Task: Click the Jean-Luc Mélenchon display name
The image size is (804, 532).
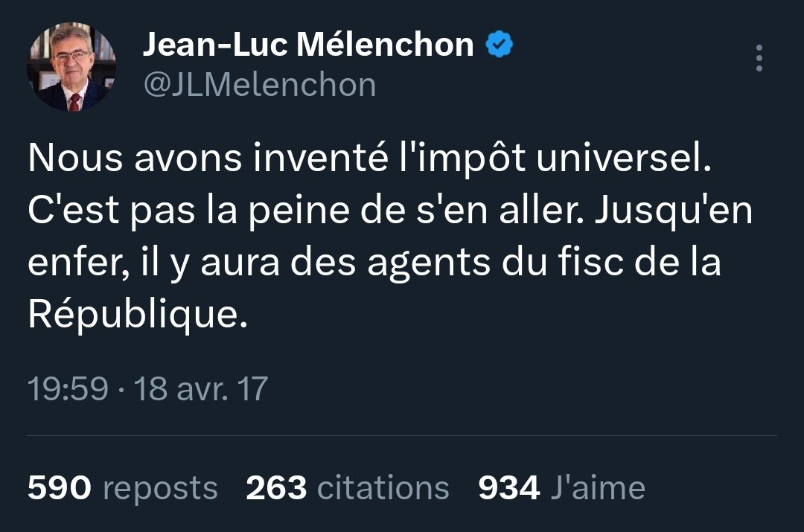Action: [x=307, y=46]
